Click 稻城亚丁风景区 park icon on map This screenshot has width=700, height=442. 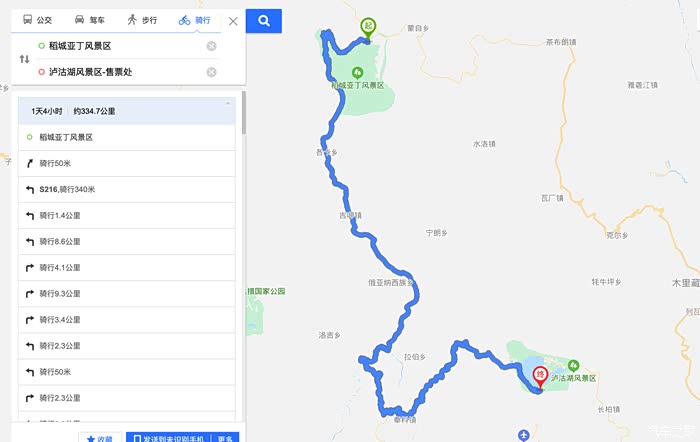(357, 72)
